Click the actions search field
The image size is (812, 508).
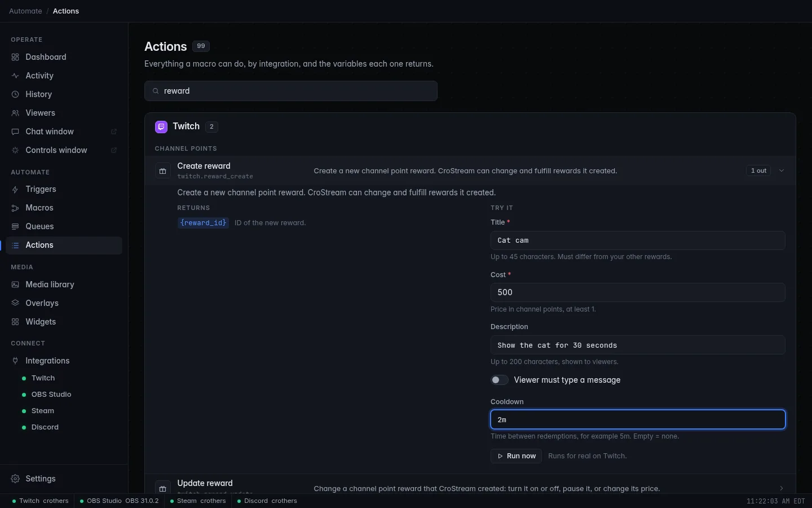pyautogui.click(x=291, y=91)
